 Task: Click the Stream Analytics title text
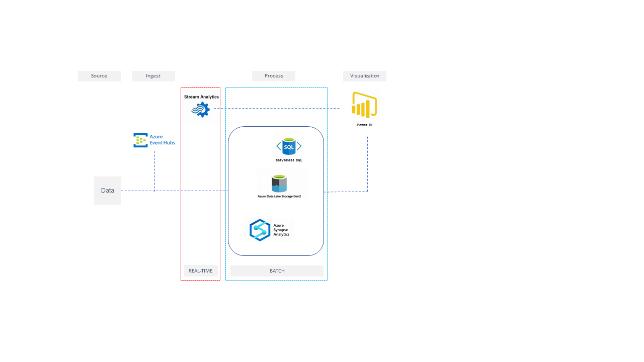201,97
